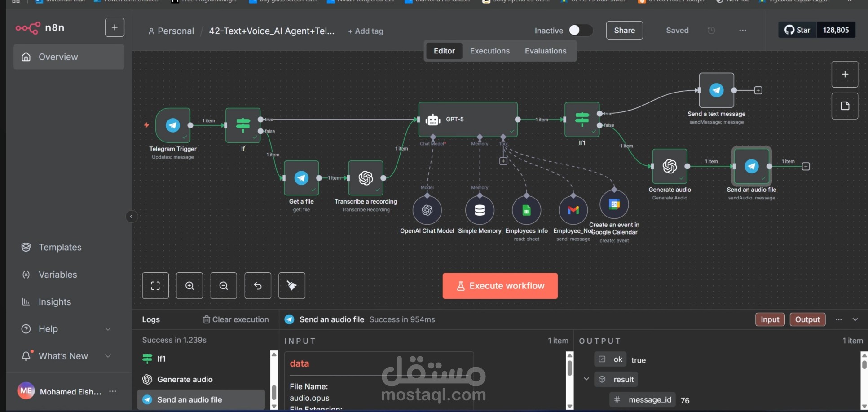The width and height of the screenshot is (868, 412).
Task: Open the n8n logo home link
Action: (40, 28)
